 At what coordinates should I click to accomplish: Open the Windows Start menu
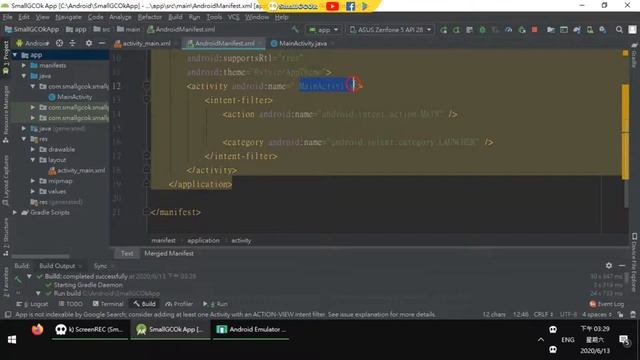click(x=12, y=340)
